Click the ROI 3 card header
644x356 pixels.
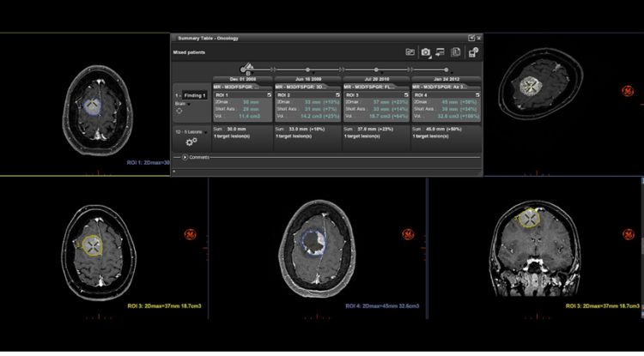377,95
